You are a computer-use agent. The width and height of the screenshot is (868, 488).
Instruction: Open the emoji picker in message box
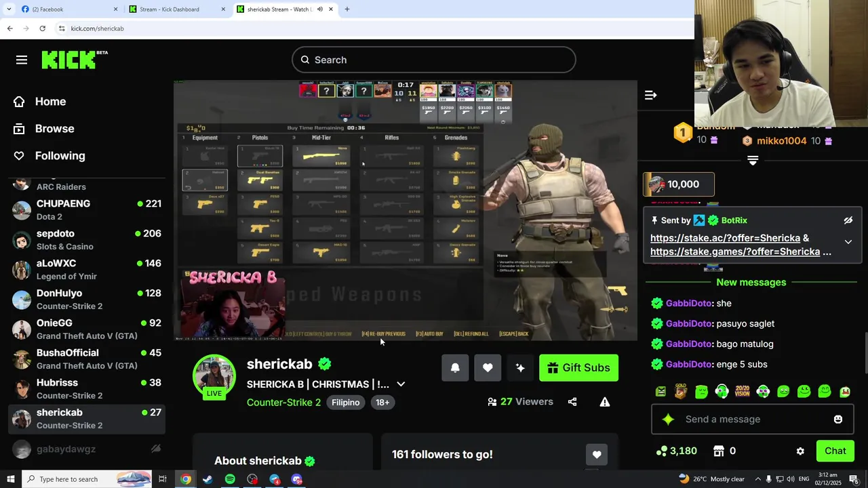click(x=838, y=419)
